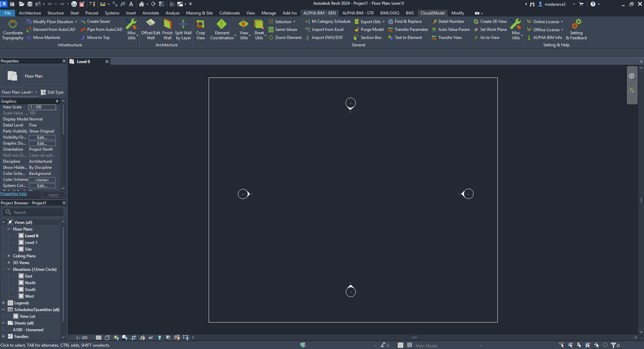Screen dimensions: 644x349
Task: Click Create 3D View tool
Action: point(490,21)
